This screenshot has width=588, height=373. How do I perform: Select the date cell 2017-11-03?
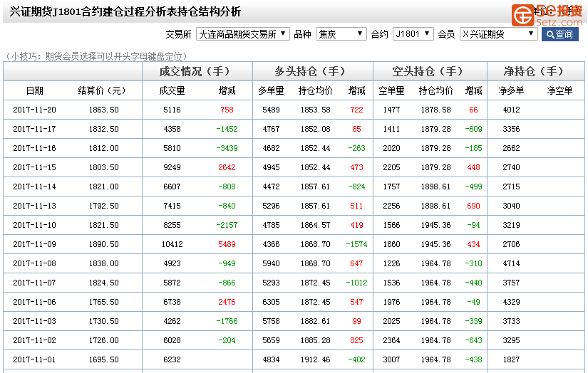tap(34, 321)
